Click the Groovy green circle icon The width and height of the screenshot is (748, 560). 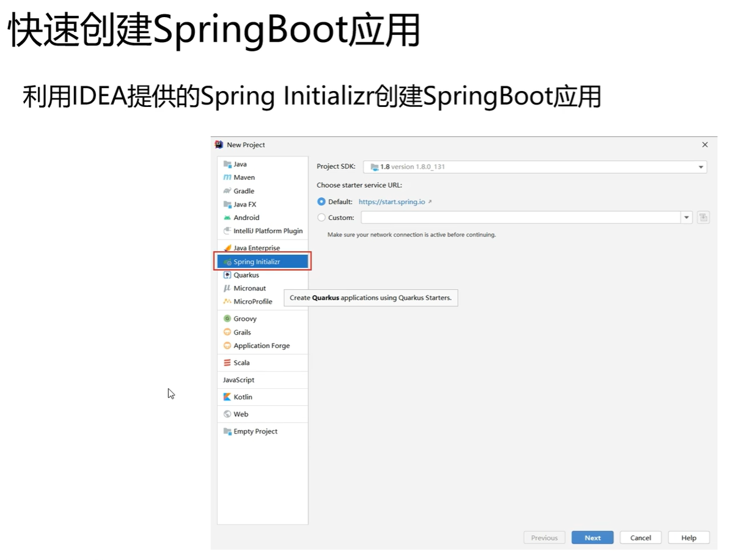(x=227, y=319)
